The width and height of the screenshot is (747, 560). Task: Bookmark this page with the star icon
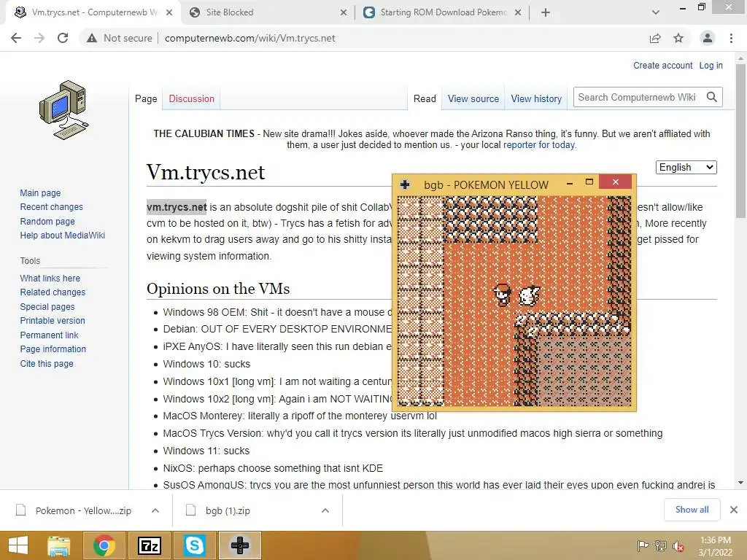click(678, 38)
